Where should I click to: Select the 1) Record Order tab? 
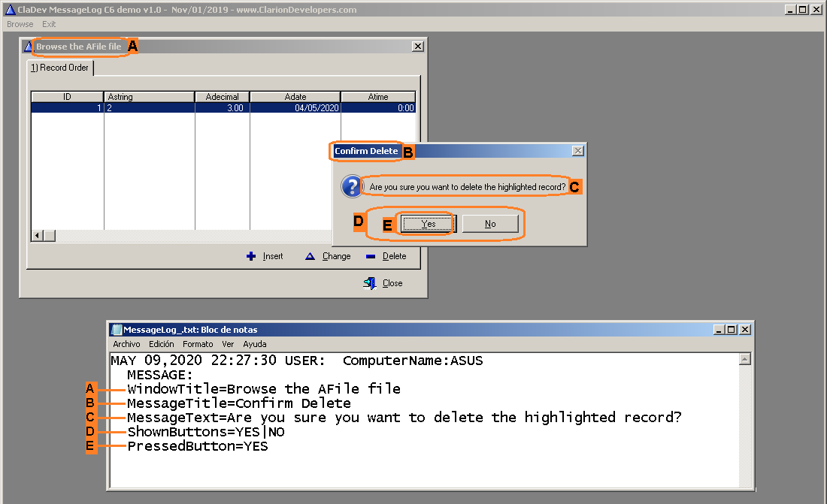pos(59,68)
